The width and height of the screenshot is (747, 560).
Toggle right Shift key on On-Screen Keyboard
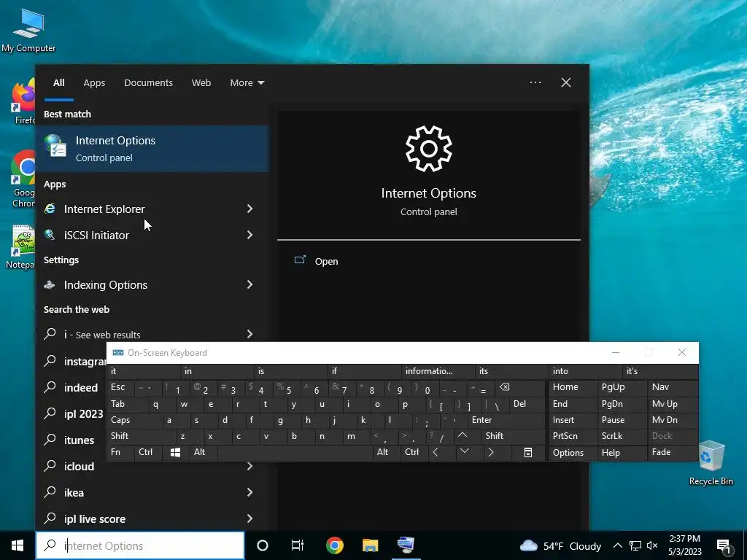click(x=513, y=436)
